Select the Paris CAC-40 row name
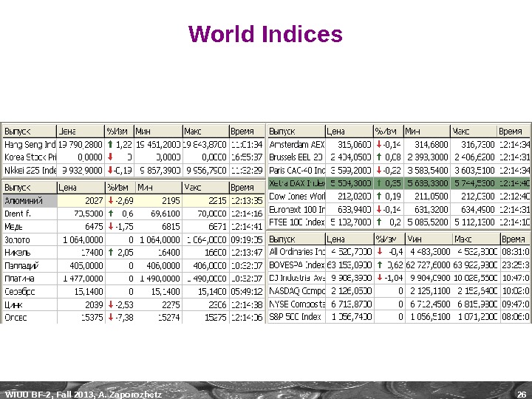The image size is (532, 399). [296, 170]
